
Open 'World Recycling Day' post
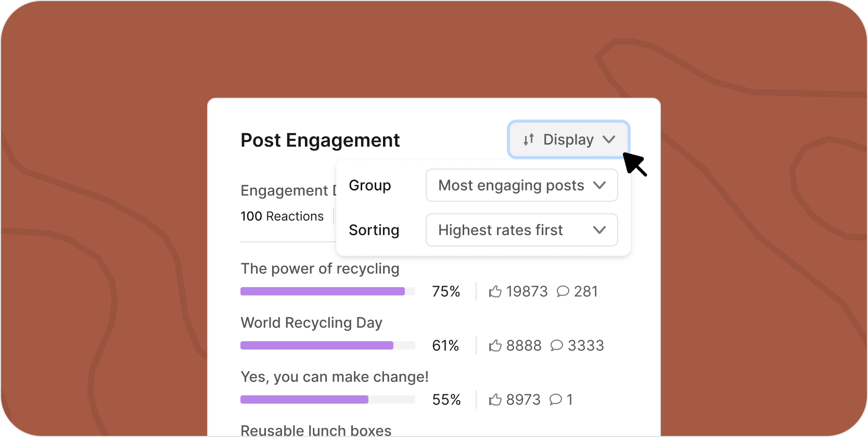pos(311,323)
